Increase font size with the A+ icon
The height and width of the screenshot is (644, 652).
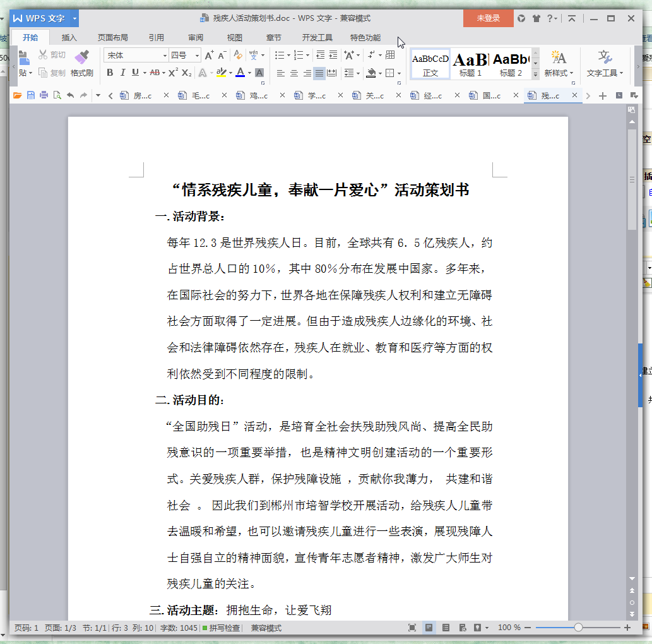coord(209,55)
